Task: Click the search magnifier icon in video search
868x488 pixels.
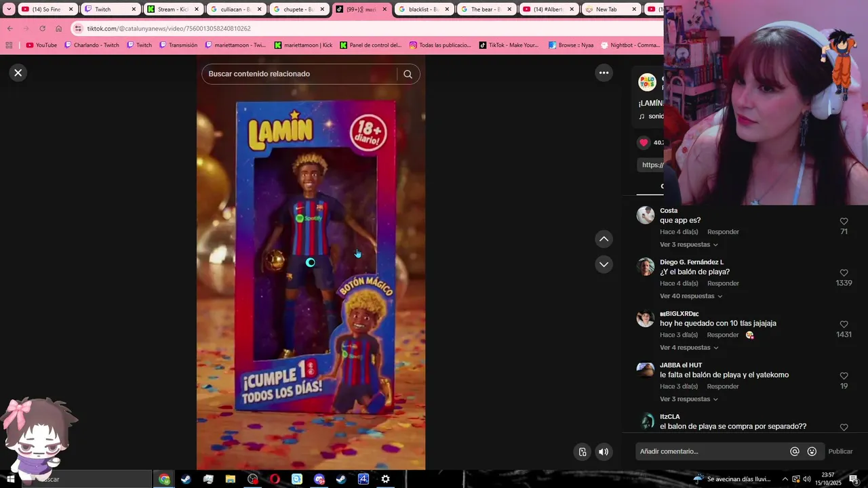Action: pyautogui.click(x=408, y=74)
